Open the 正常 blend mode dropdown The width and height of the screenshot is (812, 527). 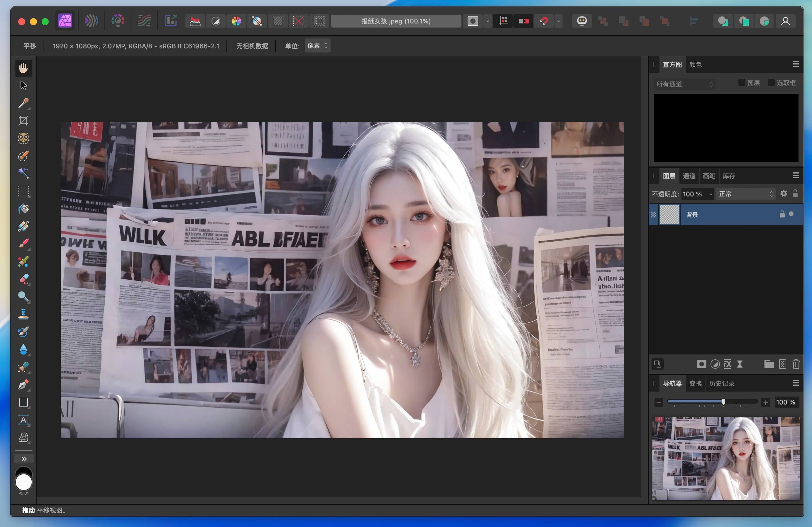(746, 194)
